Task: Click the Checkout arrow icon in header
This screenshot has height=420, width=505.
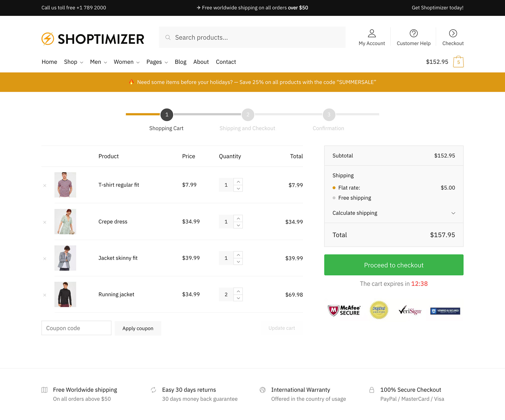Action: 453,33
